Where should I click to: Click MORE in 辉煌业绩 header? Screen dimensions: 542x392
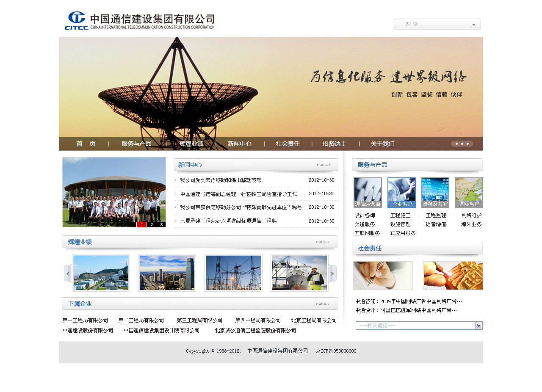[x=323, y=242]
